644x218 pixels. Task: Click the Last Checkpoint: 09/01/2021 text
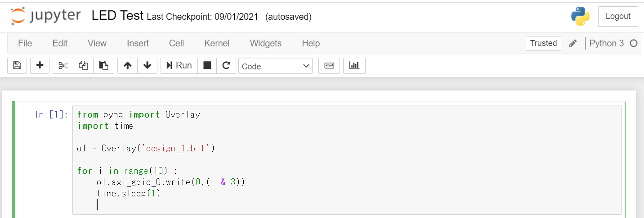[202, 17]
